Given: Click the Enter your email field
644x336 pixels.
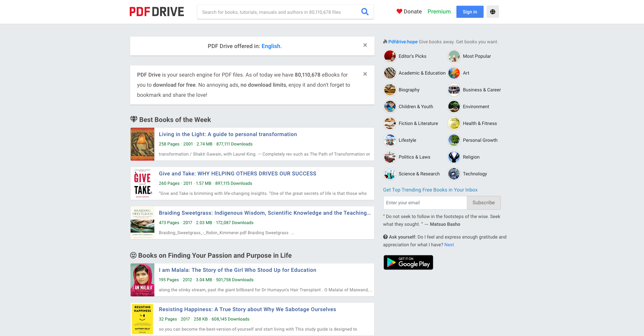Looking at the screenshot, I should pyautogui.click(x=425, y=203).
